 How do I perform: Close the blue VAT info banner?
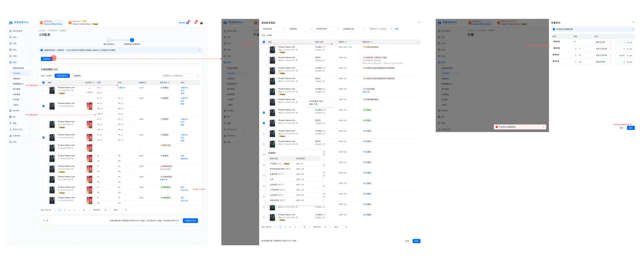pos(200,50)
